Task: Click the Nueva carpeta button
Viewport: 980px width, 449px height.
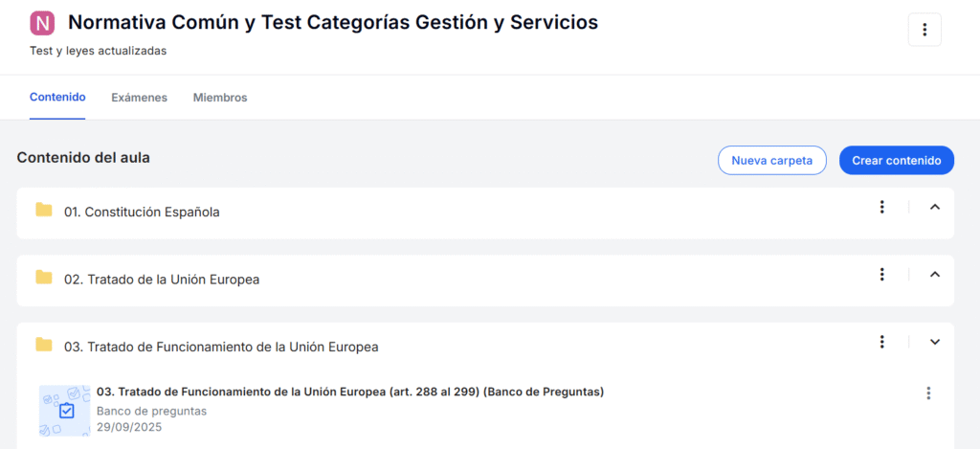Action: 771,161
